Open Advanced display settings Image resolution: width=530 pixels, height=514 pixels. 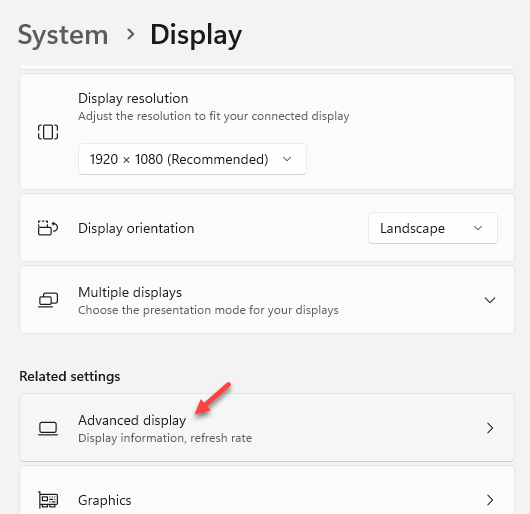(267, 427)
